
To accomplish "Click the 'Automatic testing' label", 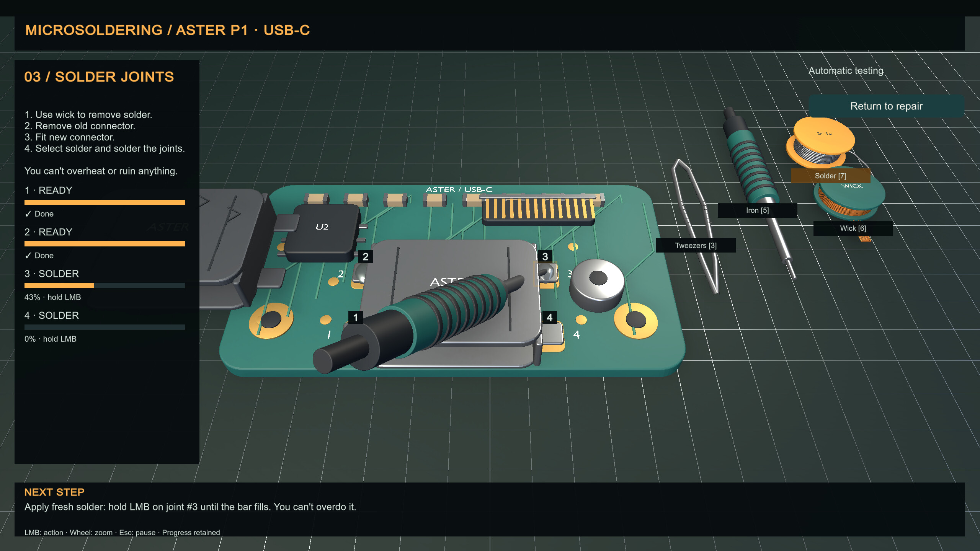I will (x=846, y=71).
